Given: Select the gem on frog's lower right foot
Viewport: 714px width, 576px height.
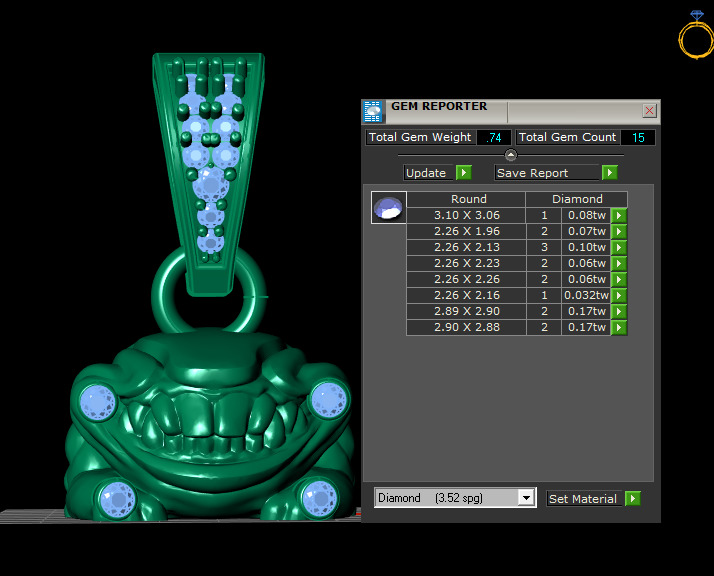Looking at the screenshot, I should (320, 498).
